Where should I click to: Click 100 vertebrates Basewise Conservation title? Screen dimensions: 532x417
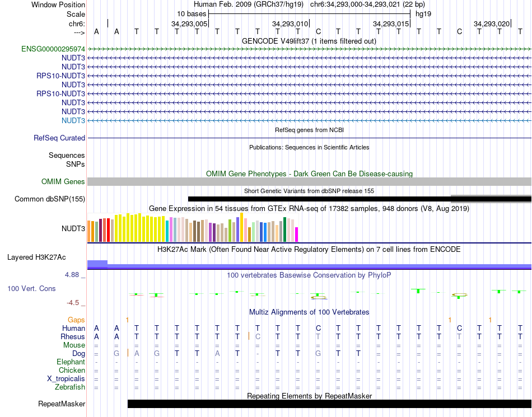309,275
